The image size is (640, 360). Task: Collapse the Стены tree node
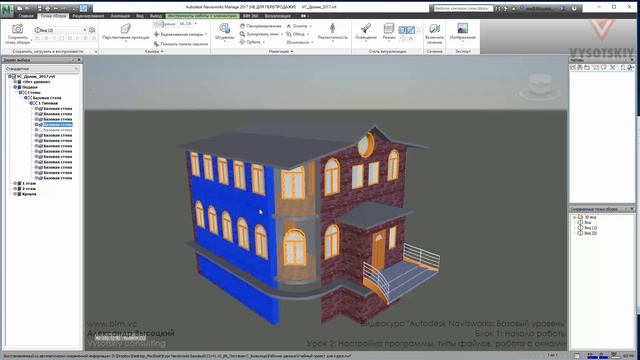tap(20, 92)
